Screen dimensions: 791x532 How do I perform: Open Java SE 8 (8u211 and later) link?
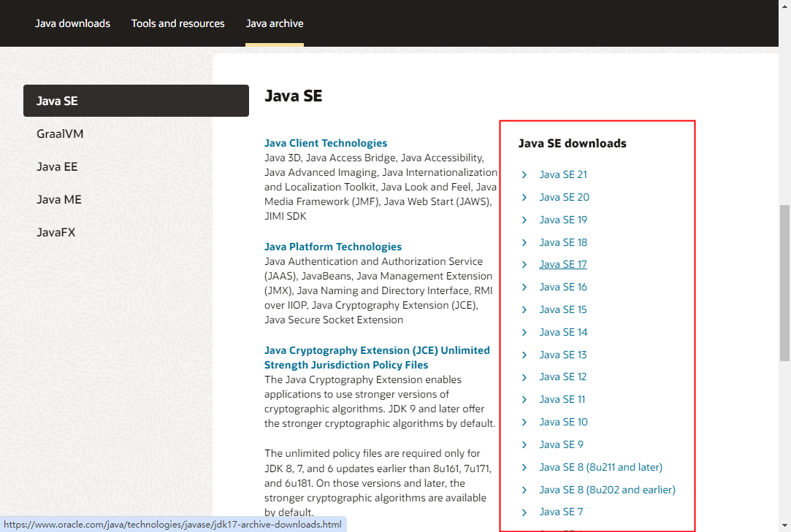[x=601, y=468]
